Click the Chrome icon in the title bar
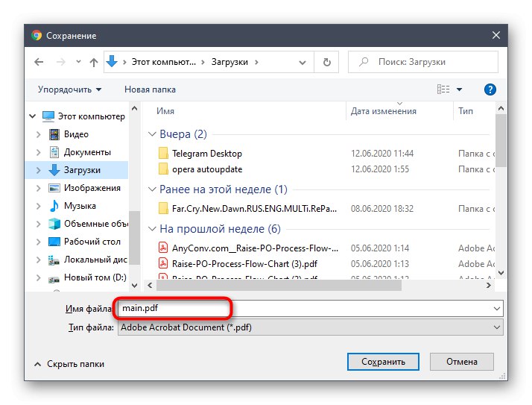 point(37,35)
